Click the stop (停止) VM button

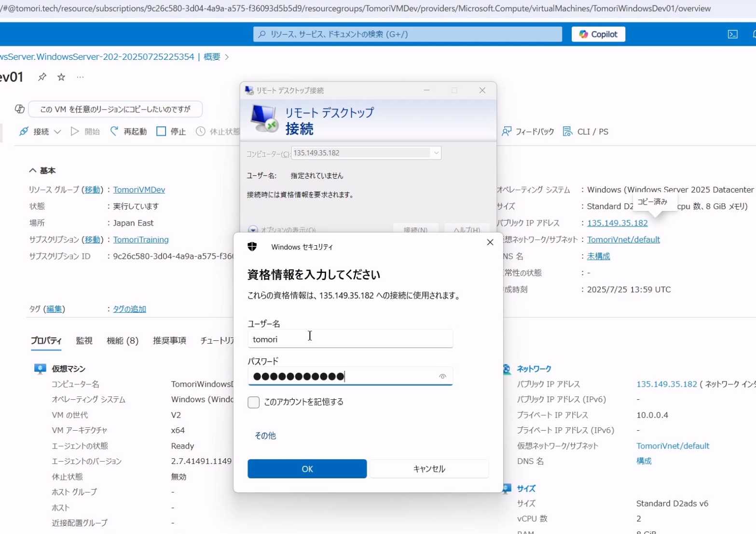coord(171,131)
